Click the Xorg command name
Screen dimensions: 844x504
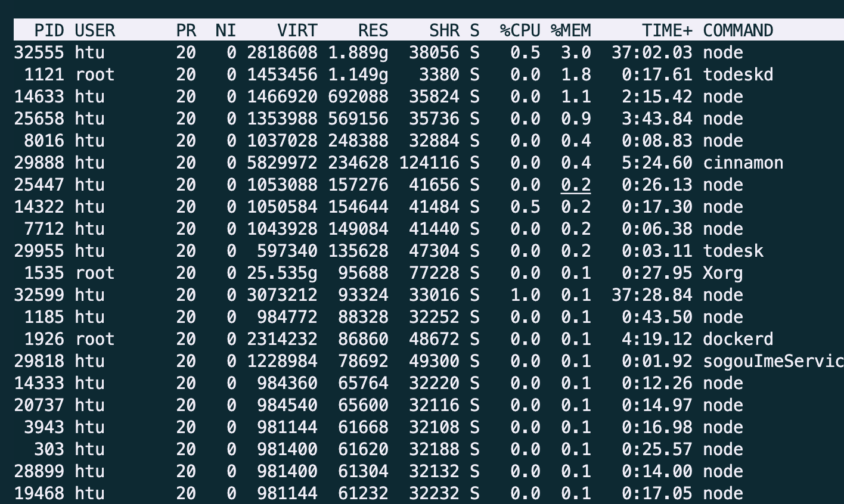(723, 273)
